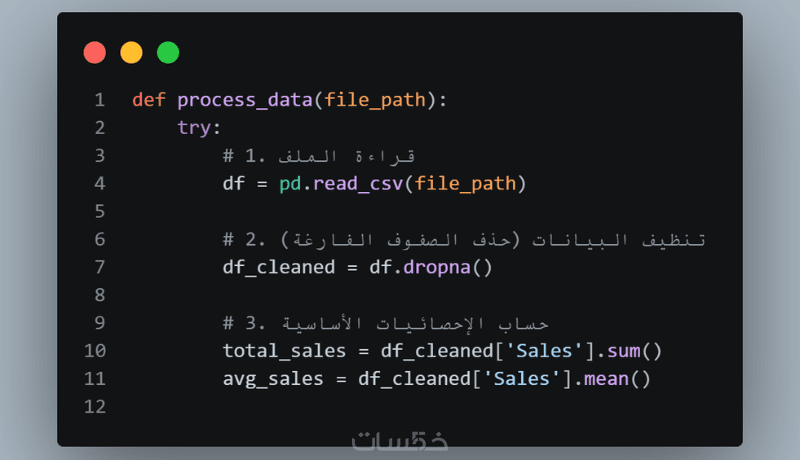
Task: Select the process_data function name
Action: pyautogui.click(x=244, y=100)
